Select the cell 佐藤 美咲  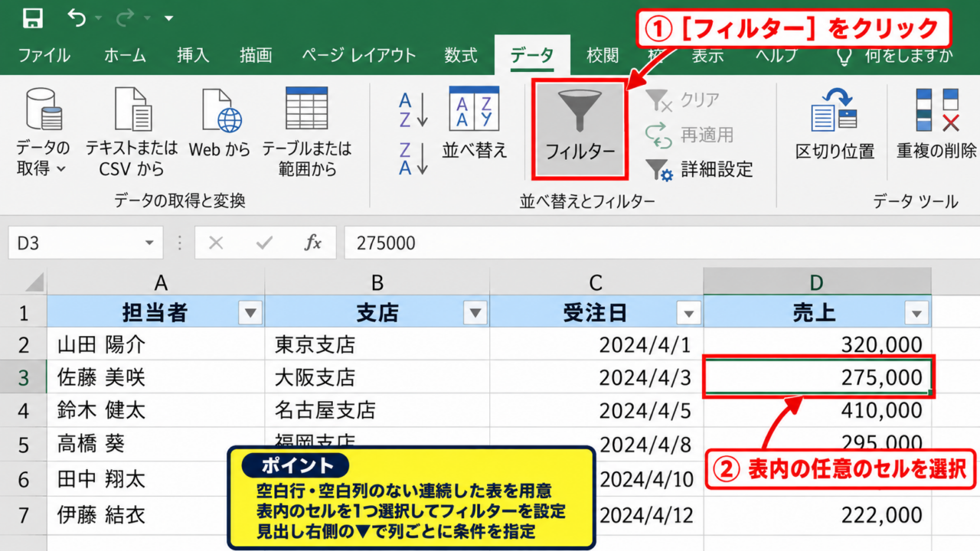point(156,378)
